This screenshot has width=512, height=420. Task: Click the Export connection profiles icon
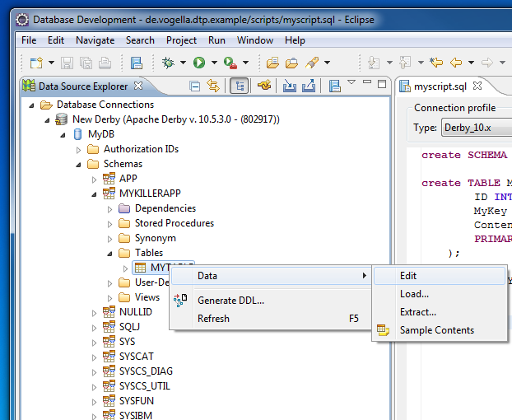(x=309, y=86)
